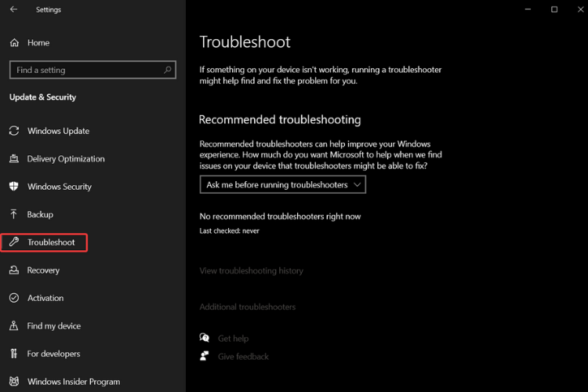588x392 pixels.
Task: Click the Troubleshoot wrench icon
Action: coord(14,242)
